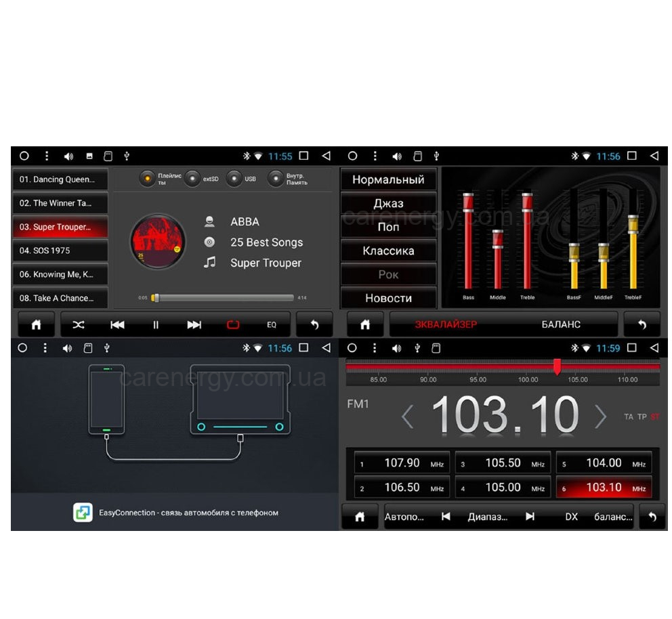Toggle shuffle in the music player
Viewport: 672px width, 619px height.
(79, 325)
